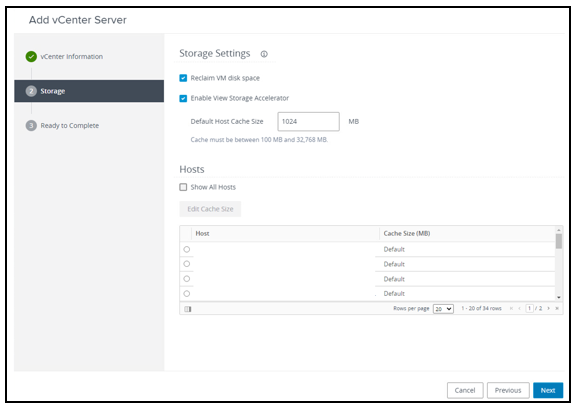Click the 'Rows per page' label
The width and height of the screenshot is (576, 408).
tap(411, 308)
